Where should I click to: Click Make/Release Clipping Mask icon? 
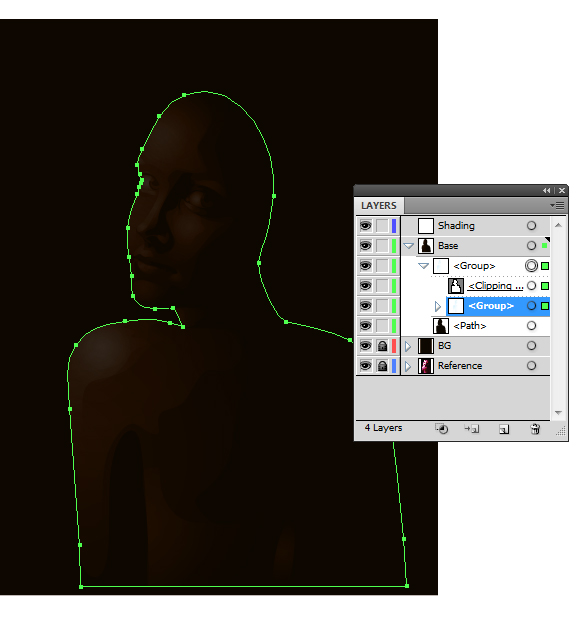pyautogui.click(x=441, y=429)
